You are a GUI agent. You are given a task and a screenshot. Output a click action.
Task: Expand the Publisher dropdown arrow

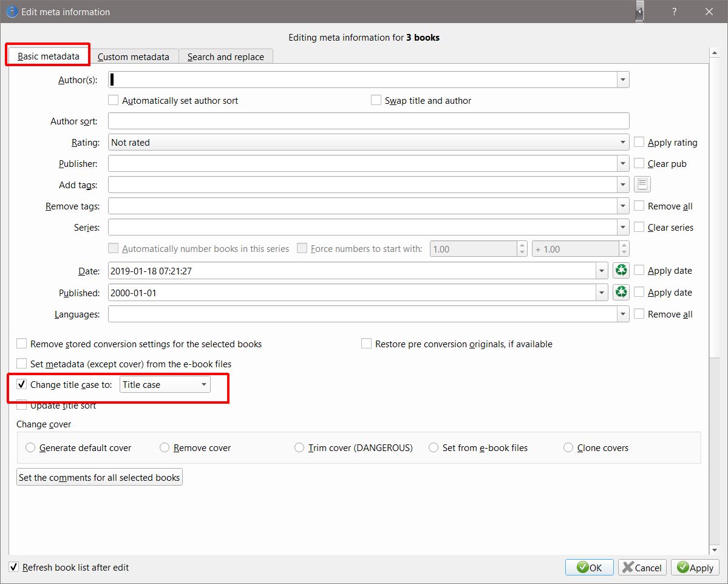[622, 163]
